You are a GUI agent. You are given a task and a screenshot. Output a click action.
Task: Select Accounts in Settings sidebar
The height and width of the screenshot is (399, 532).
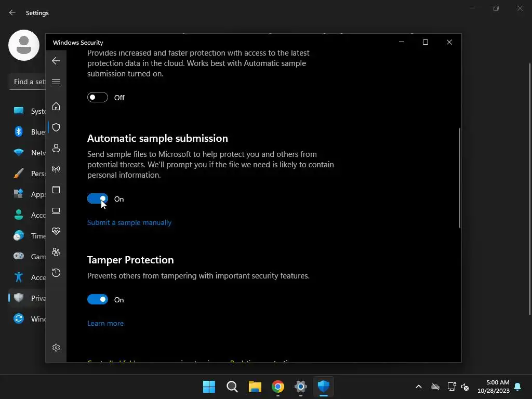click(x=27, y=215)
